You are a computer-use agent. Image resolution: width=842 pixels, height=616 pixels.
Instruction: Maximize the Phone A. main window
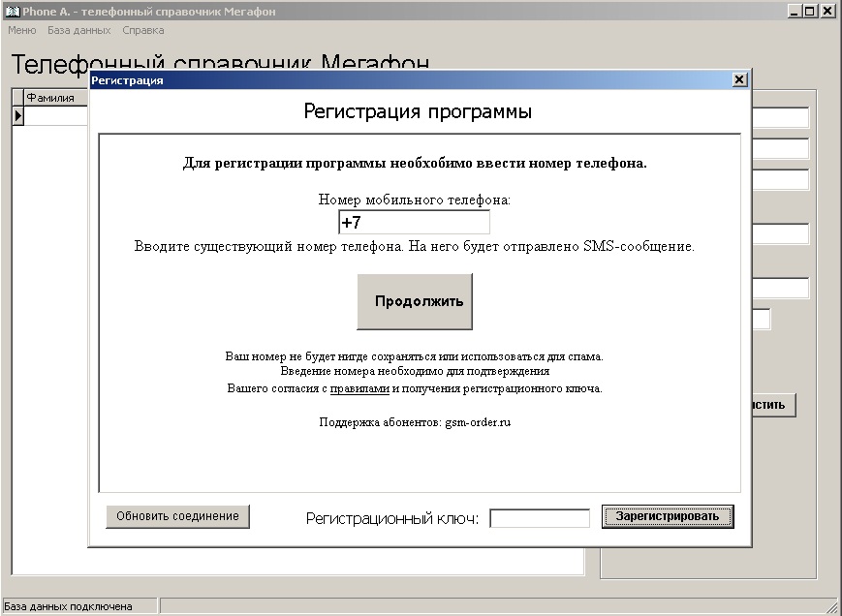(x=810, y=12)
